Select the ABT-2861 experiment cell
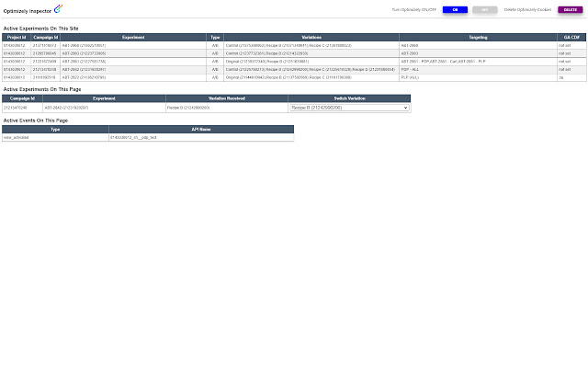The height and width of the screenshot is (368, 588). (x=133, y=62)
